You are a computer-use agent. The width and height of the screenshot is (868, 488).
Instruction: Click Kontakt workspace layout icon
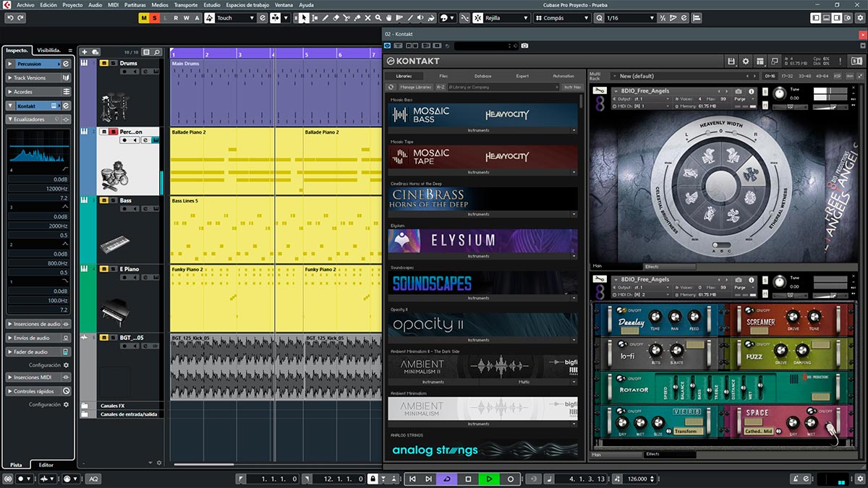tap(760, 61)
